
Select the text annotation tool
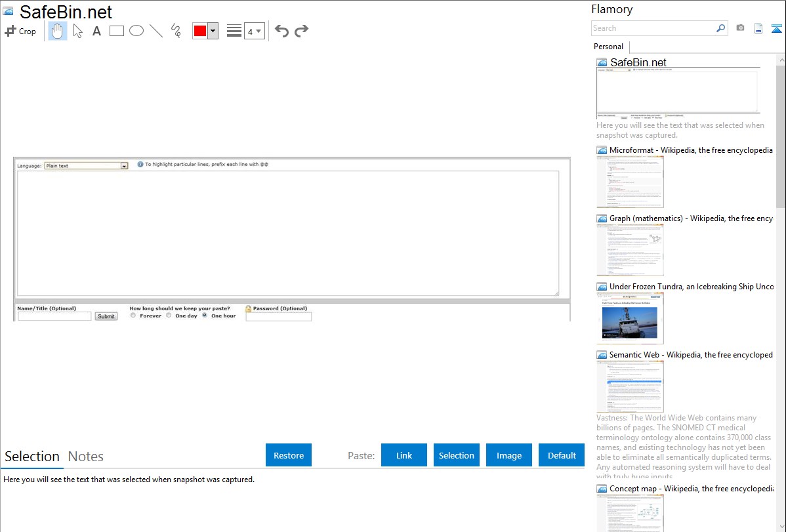pyautogui.click(x=96, y=31)
